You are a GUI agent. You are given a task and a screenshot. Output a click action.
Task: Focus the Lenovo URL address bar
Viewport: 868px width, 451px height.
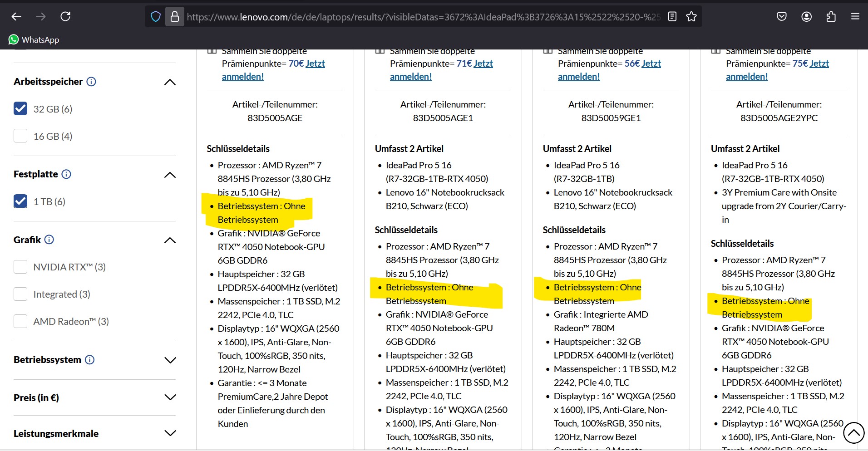click(423, 17)
